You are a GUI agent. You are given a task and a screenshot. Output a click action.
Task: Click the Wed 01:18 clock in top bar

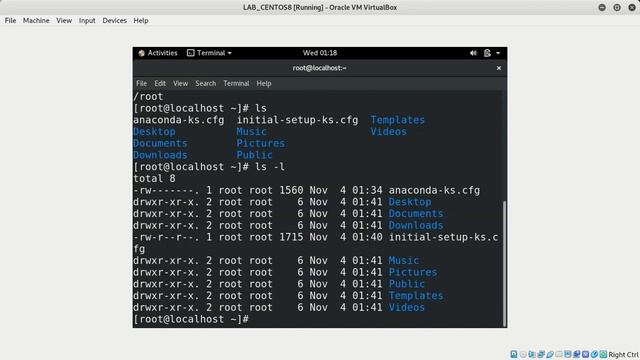tap(320, 53)
